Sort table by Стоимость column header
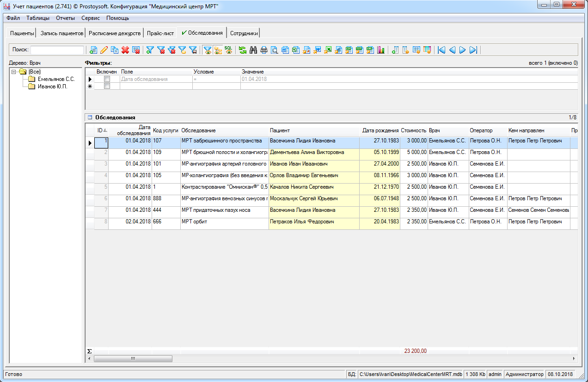The height and width of the screenshot is (382, 588). pyautogui.click(x=414, y=130)
